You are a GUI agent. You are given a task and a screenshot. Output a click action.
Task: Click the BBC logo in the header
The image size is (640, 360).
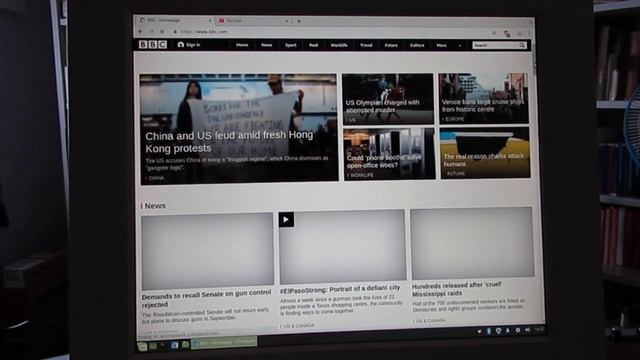click(x=153, y=44)
